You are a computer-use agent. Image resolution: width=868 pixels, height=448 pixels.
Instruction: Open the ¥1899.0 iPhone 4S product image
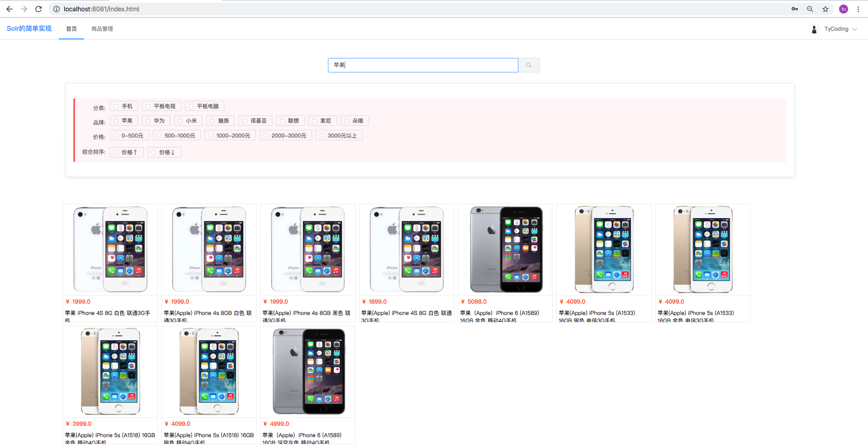pos(407,249)
